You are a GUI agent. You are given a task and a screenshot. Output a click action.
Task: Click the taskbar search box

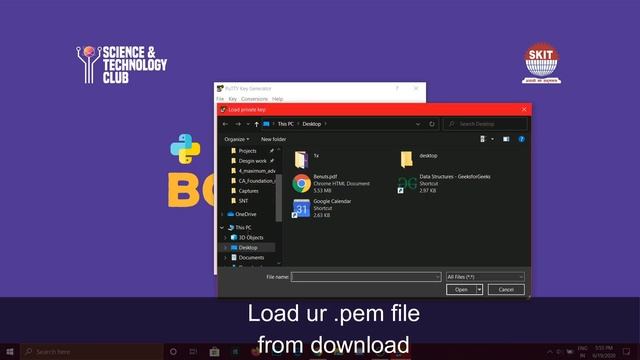[x=92, y=351]
